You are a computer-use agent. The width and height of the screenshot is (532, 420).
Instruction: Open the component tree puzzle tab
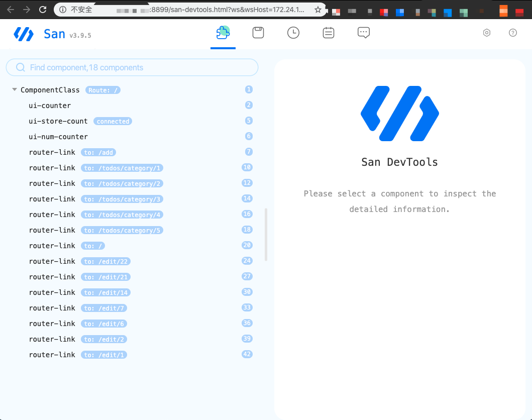223,33
